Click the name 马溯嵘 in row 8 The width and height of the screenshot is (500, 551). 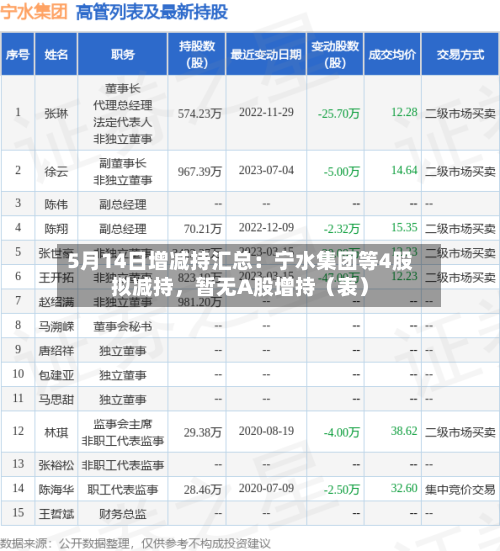coord(56,326)
